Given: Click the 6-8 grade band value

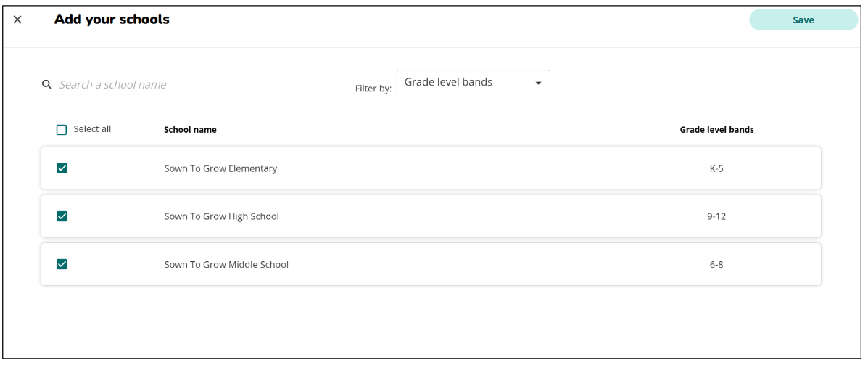Looking at the screenshot, I should pyautogui.click(x=716, y=265).
